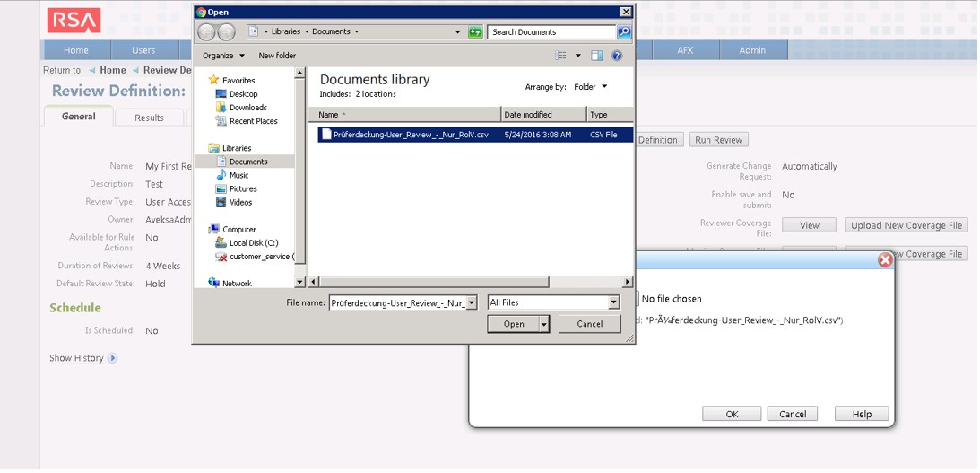Click the Show History arrow icon

112,358
